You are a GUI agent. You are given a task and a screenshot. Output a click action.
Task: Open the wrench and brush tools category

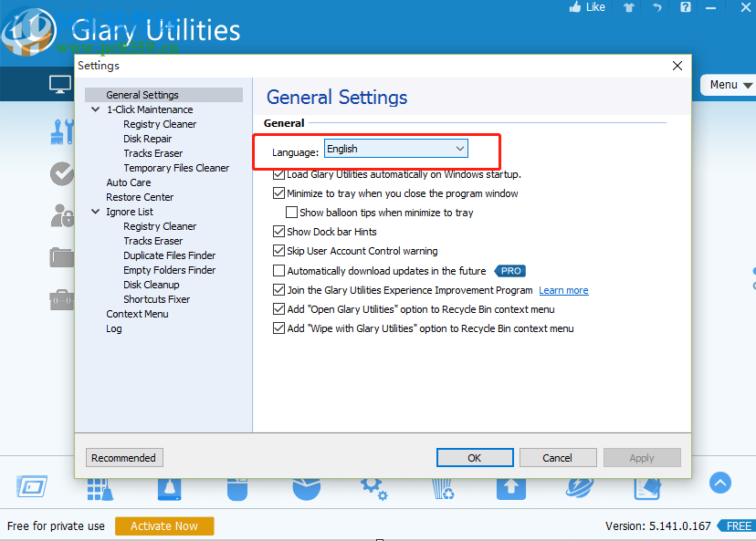click(62, 131)
